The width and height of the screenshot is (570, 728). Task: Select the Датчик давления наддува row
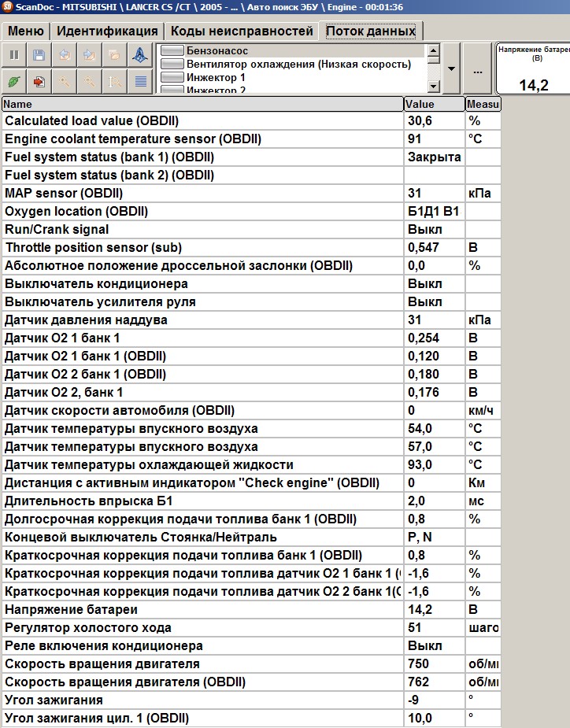tap(251, 320)
